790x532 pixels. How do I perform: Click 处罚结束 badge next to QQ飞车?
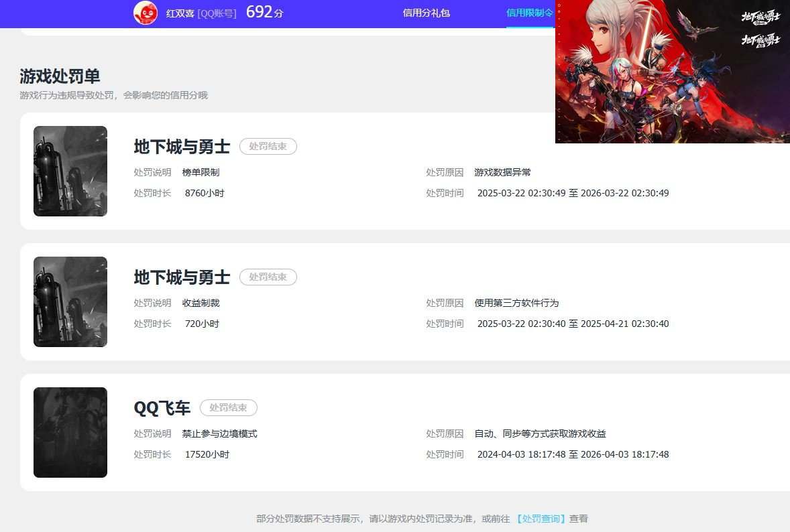point(229,407)
